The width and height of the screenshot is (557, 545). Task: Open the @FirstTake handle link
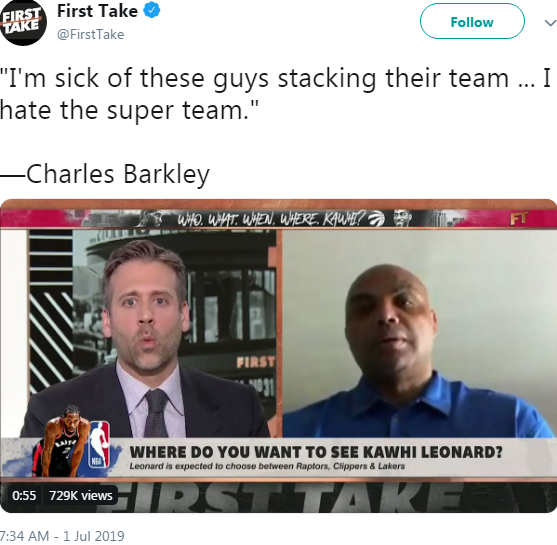click(91, 34)
